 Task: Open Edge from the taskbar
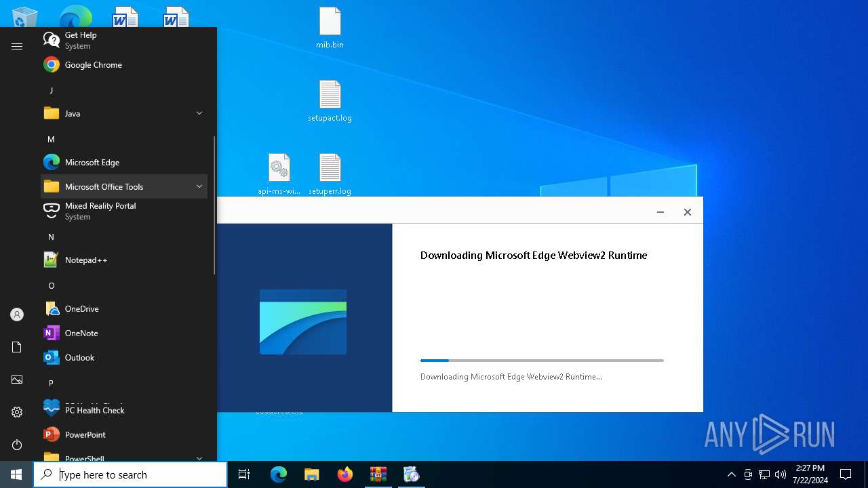279,474
